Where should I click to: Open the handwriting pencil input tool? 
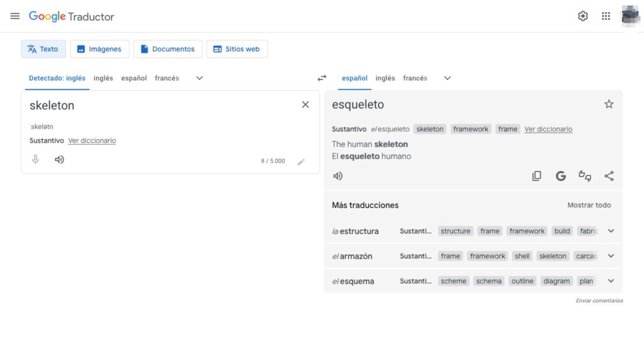pyautogui.click(x=301, y=162)
